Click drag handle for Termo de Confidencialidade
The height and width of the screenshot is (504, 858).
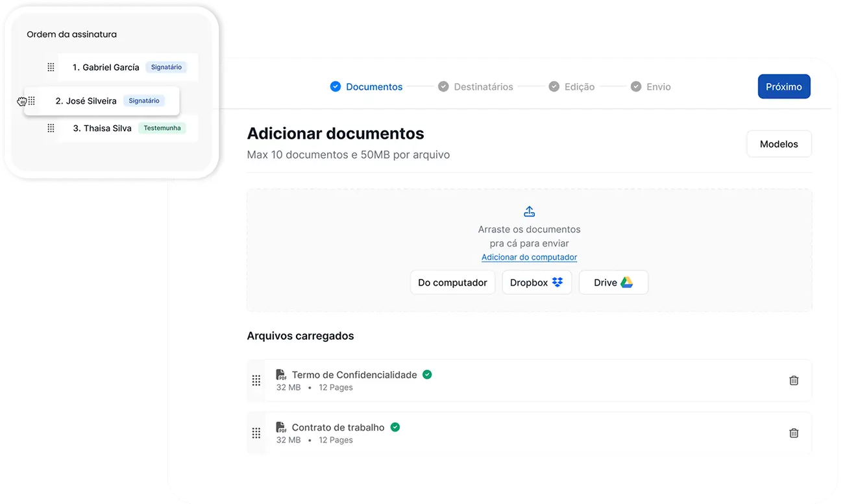click(256, 381)
